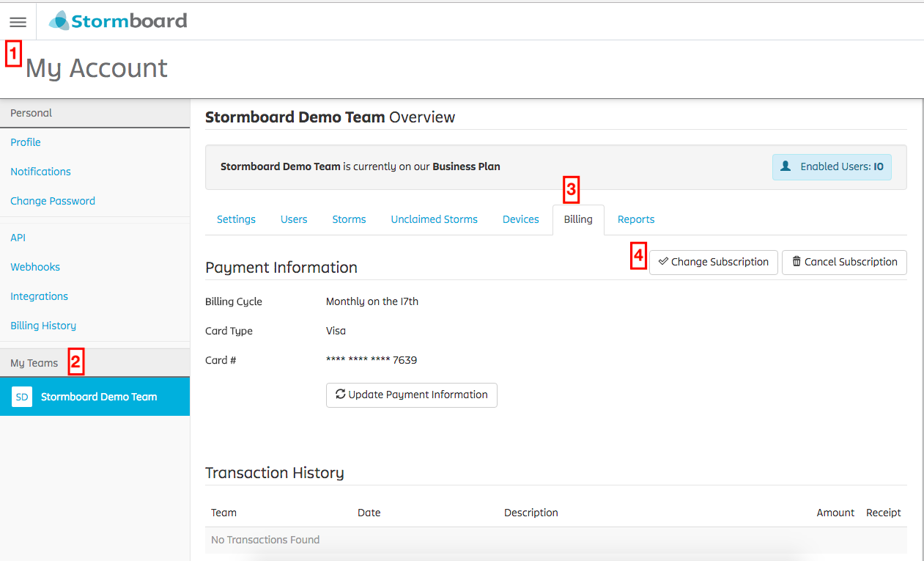Click the Cancel Subscription button
The height and width of the screenshot is (561, 924).
(844, 262)
